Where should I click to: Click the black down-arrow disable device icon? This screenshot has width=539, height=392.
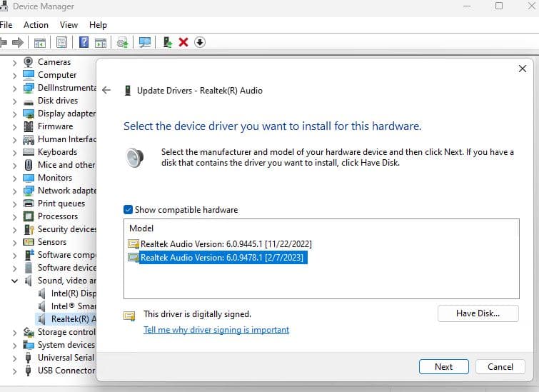200,43
